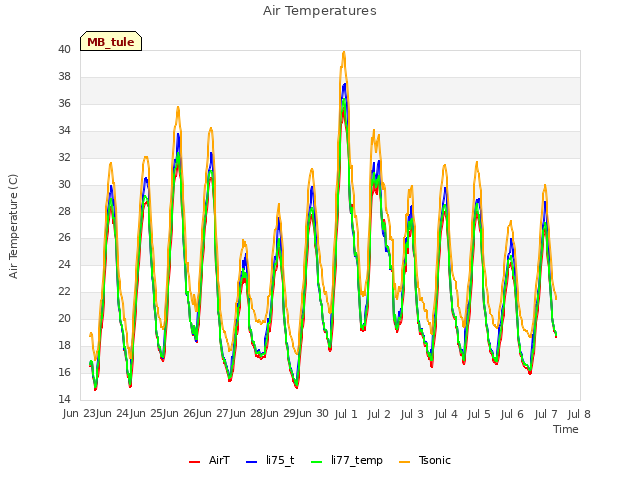Click the Jul 2 x-axis tick label

tap(379, 414)
